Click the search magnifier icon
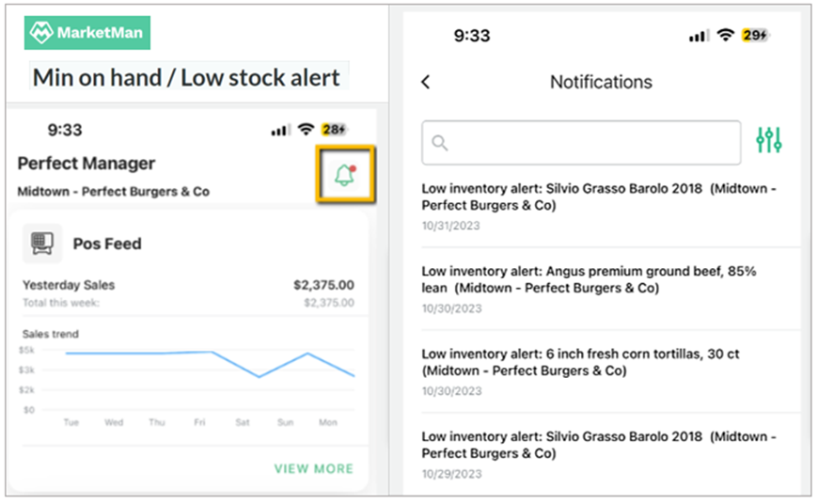Image resolution: width=818 pixels, height=504 pixels. click(x=440, y=142)
